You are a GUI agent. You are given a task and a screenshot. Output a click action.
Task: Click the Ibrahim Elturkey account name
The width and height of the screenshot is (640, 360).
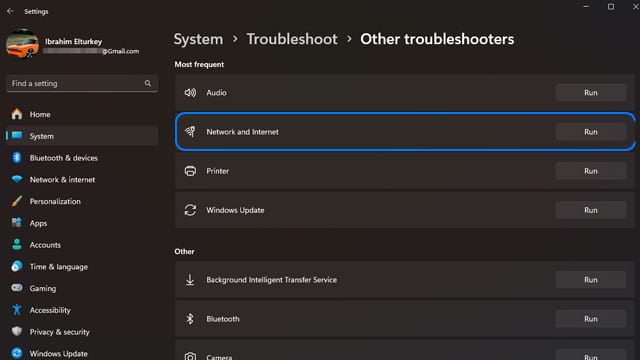pos(73,42)
